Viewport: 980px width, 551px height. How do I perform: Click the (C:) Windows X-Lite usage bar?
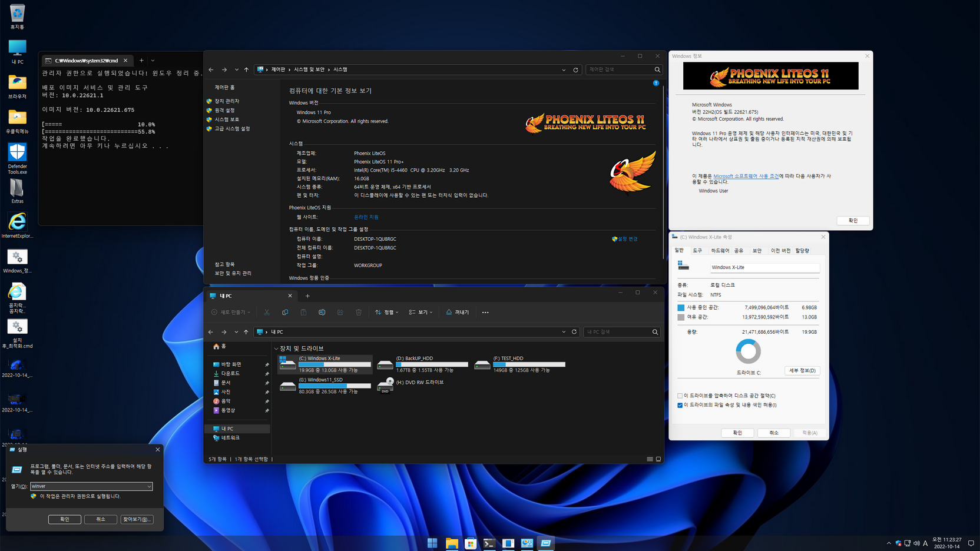335,364
